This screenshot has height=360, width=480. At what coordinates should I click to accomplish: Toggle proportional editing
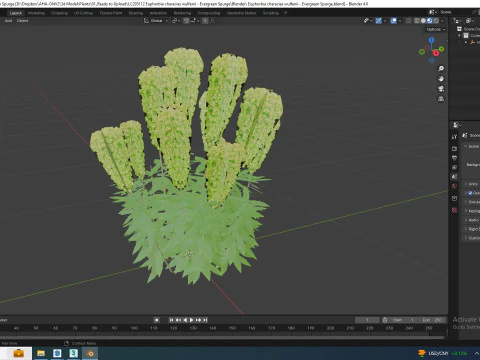point(205,21)
